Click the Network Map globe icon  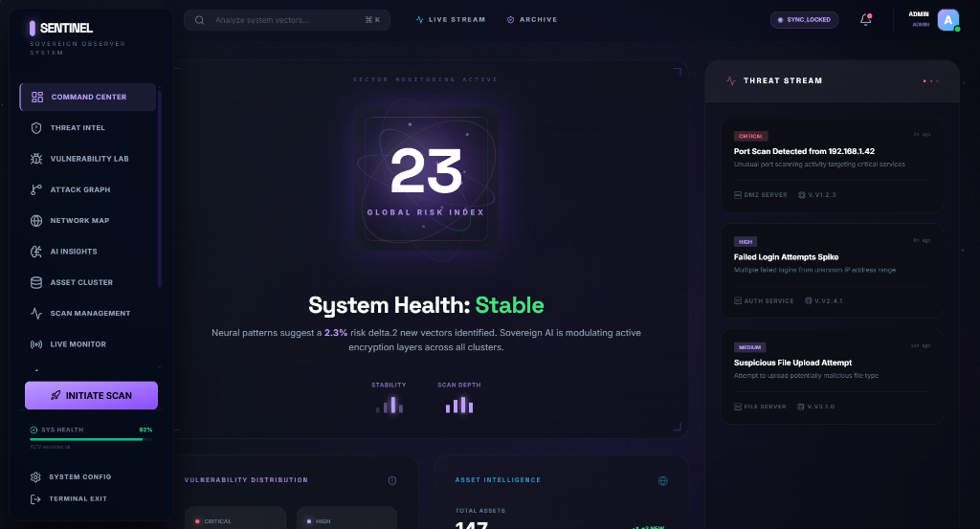click(x=36, y=220)
